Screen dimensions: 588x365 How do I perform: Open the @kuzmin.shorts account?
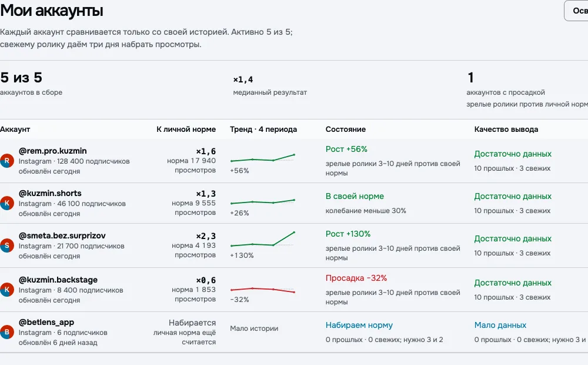(x=50, y=193)
